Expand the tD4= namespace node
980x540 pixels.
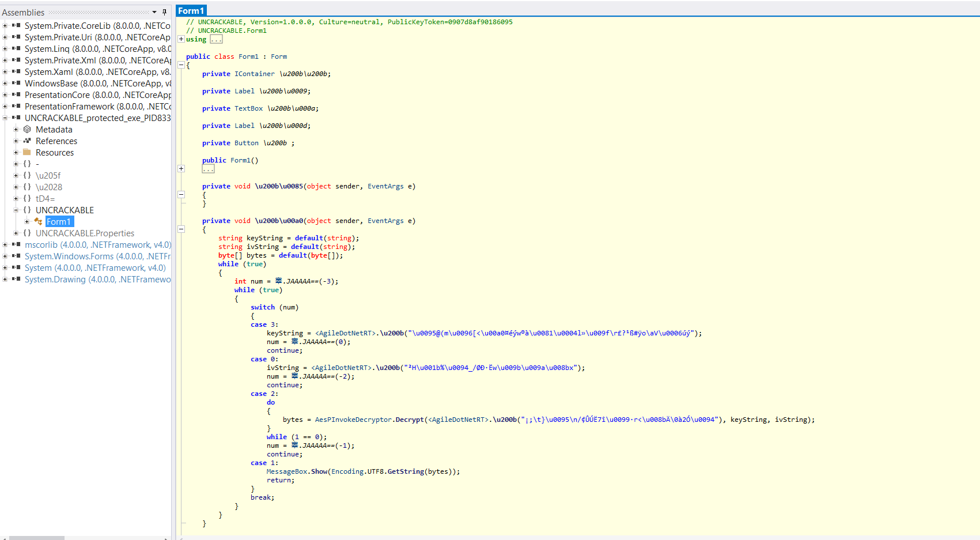click(x=16, y=198)
